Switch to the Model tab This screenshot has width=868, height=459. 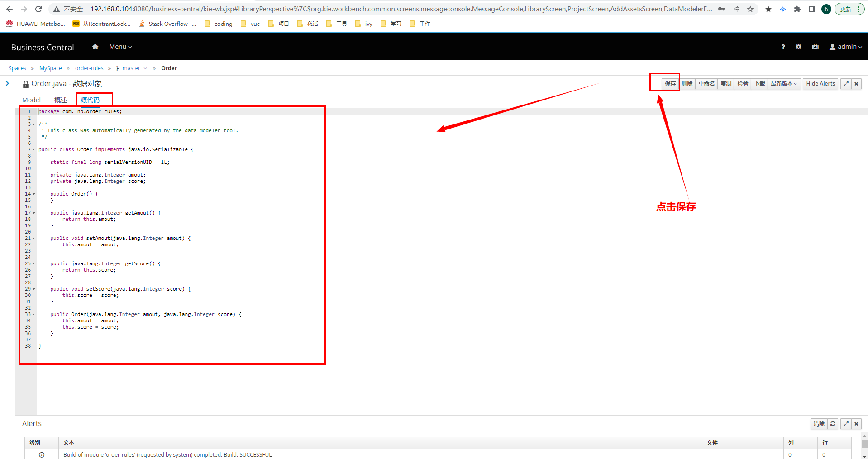[31, 100]
